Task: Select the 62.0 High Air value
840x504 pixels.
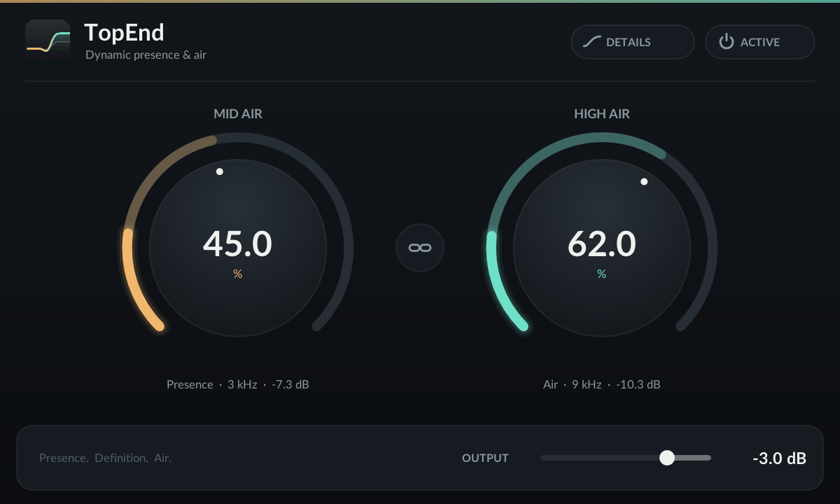Action: 602,244
